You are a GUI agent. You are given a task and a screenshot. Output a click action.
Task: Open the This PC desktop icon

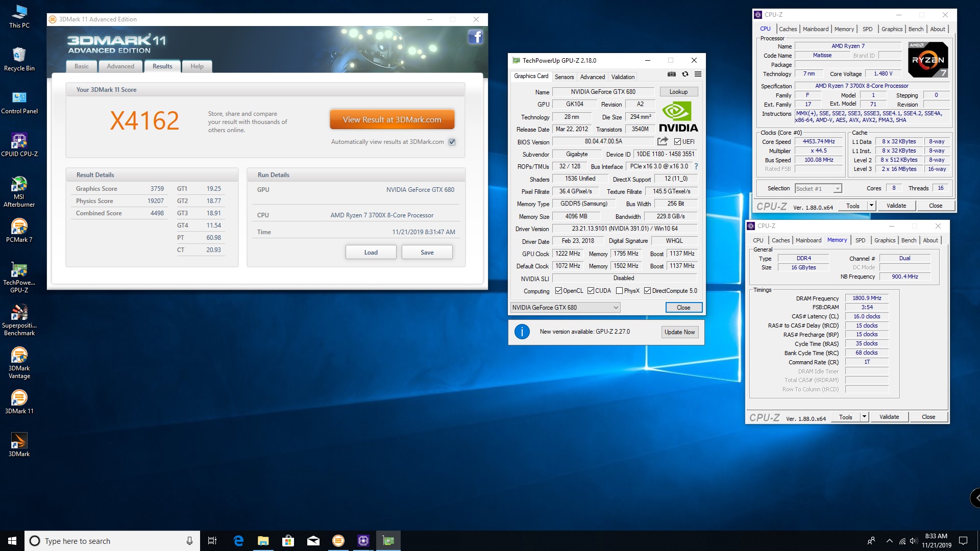19,16
